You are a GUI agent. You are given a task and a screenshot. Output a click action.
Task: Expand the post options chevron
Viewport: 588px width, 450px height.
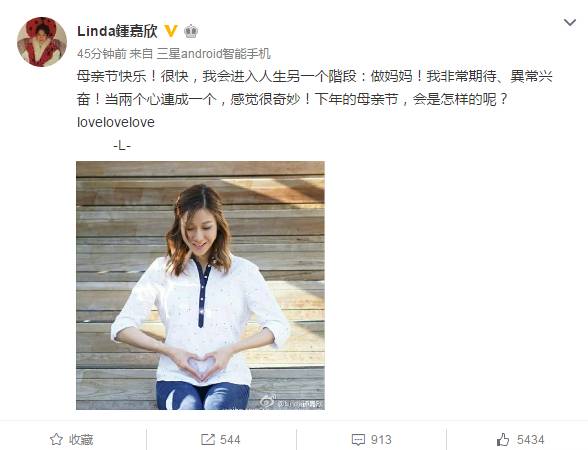click(x=570, y=23)
